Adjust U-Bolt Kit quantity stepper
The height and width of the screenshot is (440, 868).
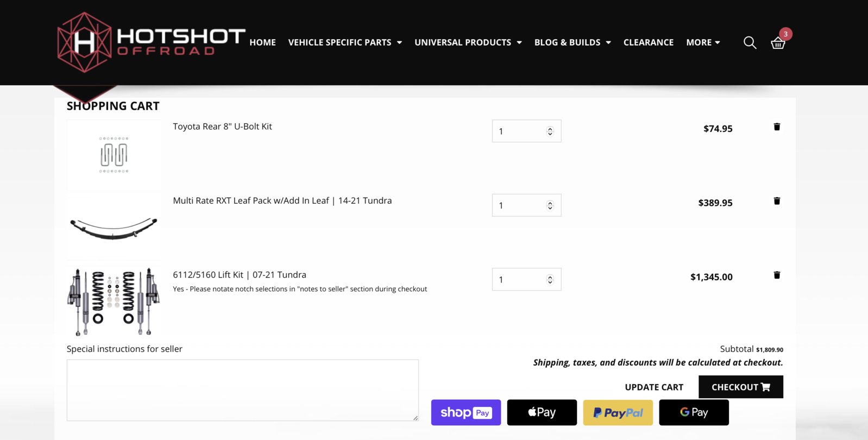pyautogui.click(x=550, y=131)
